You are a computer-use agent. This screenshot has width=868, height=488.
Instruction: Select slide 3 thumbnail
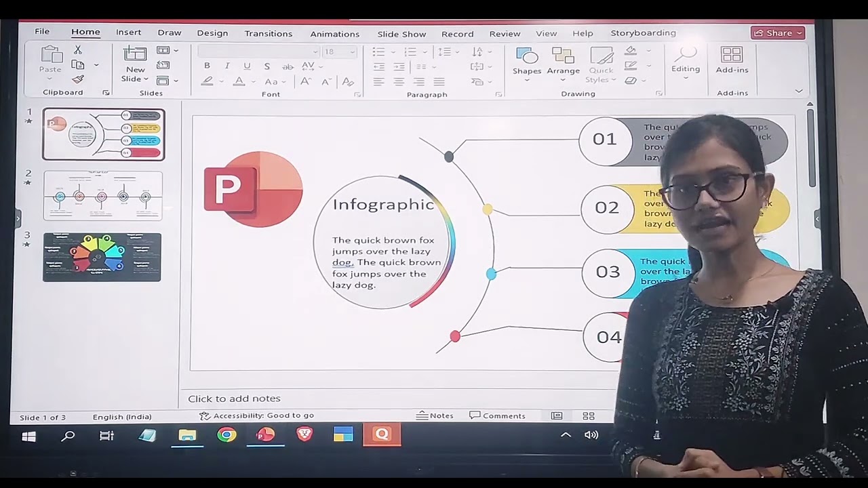point(102,257)
